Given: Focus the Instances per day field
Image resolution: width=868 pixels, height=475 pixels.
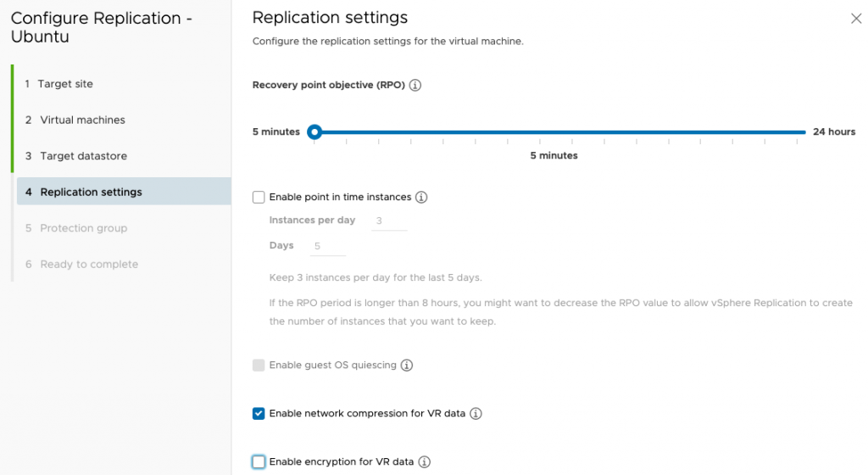Looking at the screenshot, I should click(389, 221).
